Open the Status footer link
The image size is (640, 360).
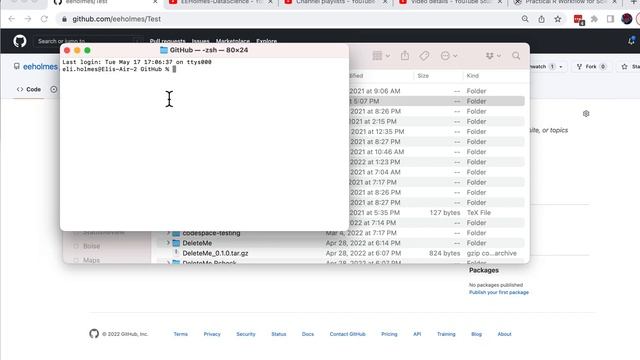279,334
